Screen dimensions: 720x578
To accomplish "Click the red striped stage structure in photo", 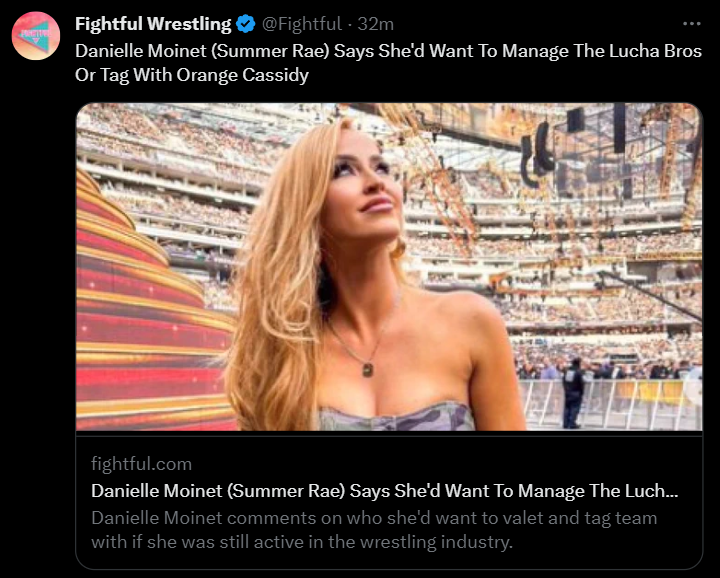I will [x=147, y=312].
